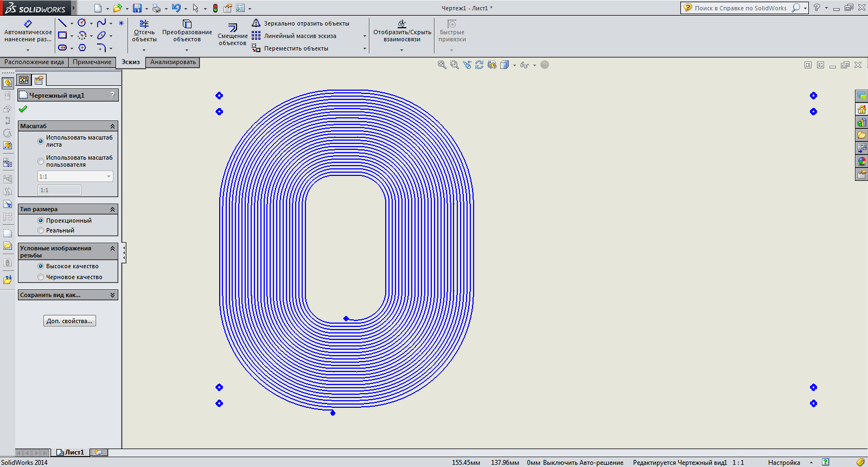Select the Corner Rectangle sketch tool
Viewport: 868px width, 467px height.
(x=62, y=35)
